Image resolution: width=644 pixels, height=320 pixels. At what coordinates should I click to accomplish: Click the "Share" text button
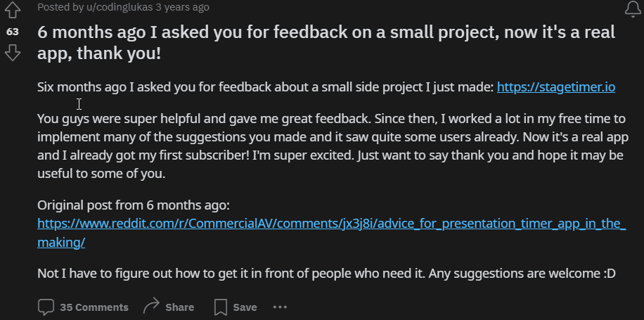coord(179,307)
